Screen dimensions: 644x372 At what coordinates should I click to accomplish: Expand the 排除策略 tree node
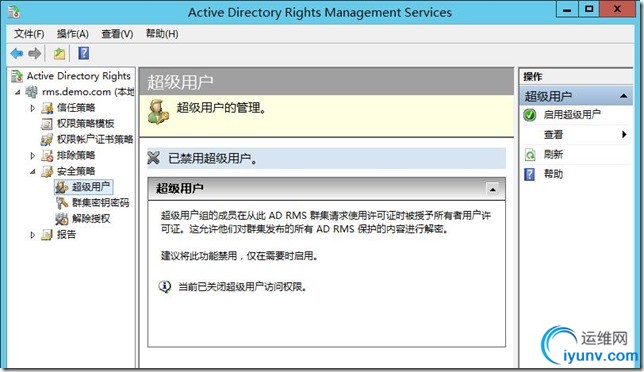point(33,156)
